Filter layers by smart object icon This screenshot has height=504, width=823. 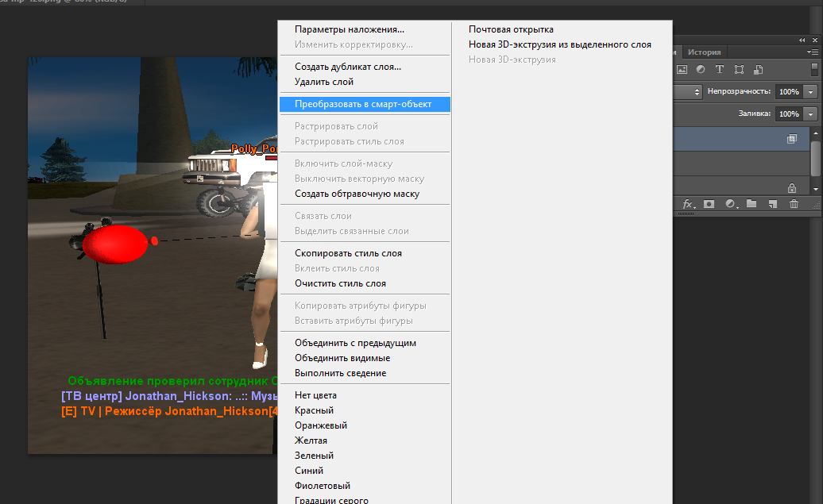(x=759, y=69)
